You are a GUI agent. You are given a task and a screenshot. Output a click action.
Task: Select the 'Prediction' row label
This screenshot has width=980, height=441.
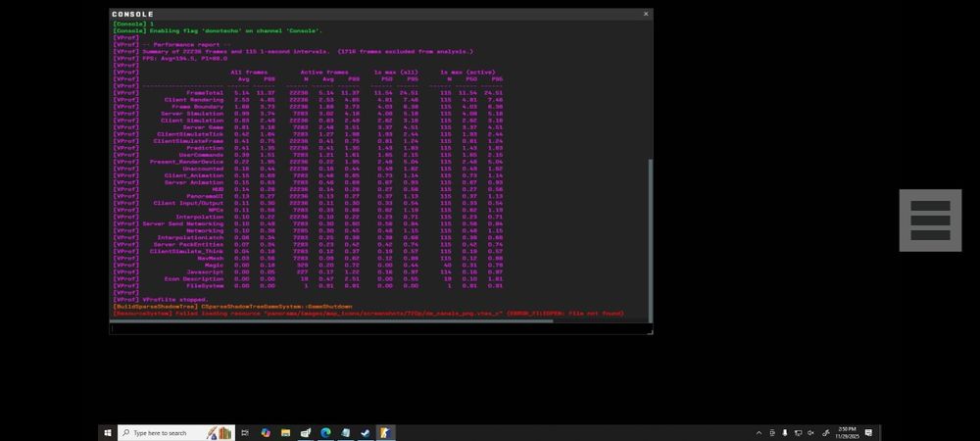point(205,147)
